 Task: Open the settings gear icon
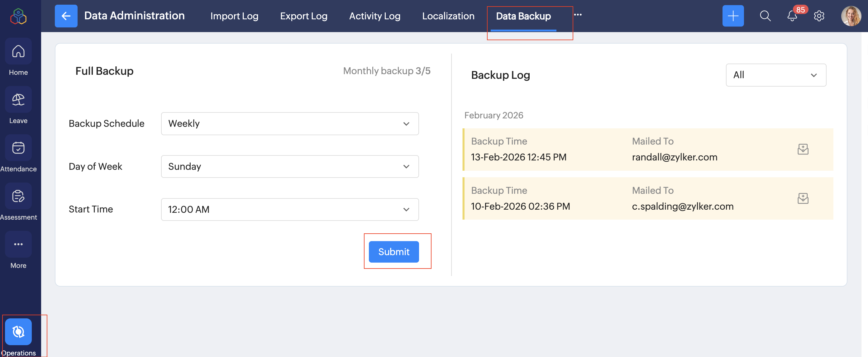pos(819,16)
